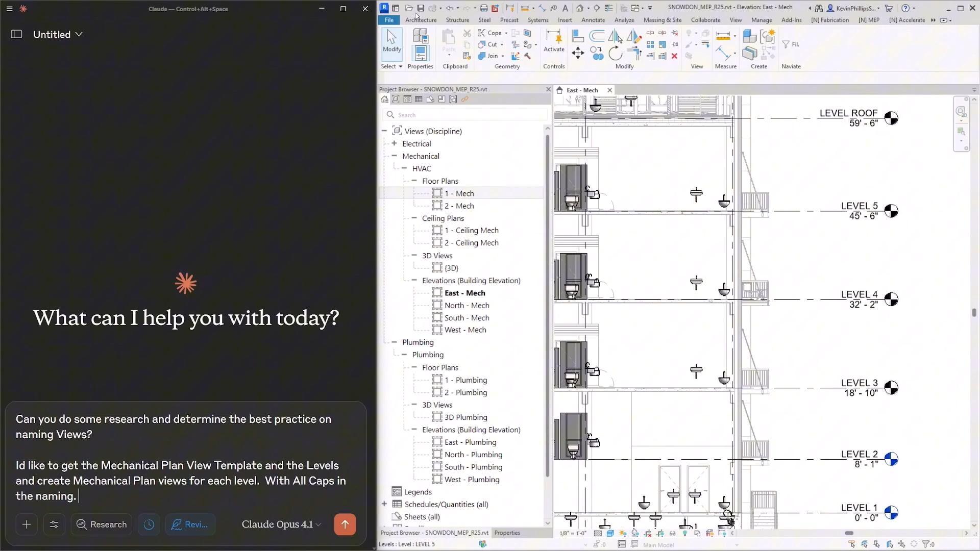The height and width of the screenshot is (551, 980).
Task: Open the Claude Opus 4.1 model dropdown
Action: [281, 524]
